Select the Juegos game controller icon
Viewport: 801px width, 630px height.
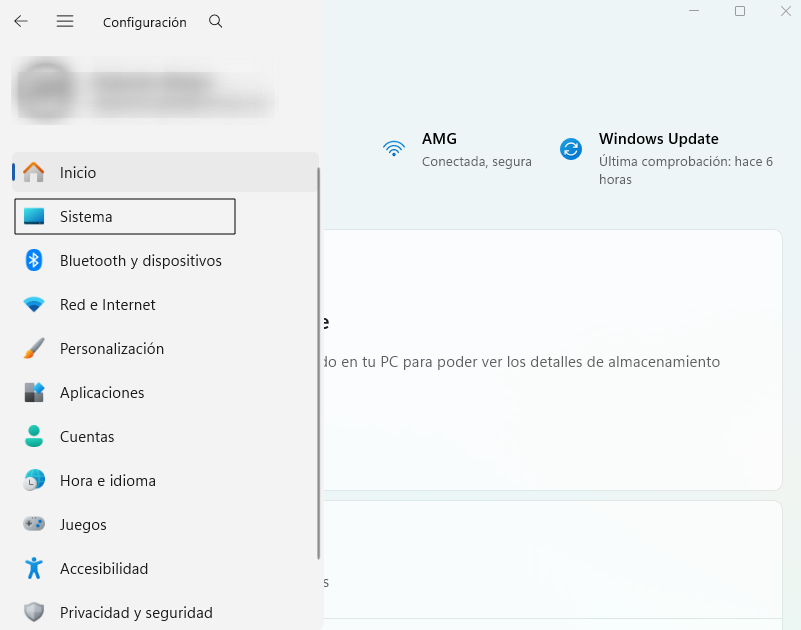click(31, 524)
